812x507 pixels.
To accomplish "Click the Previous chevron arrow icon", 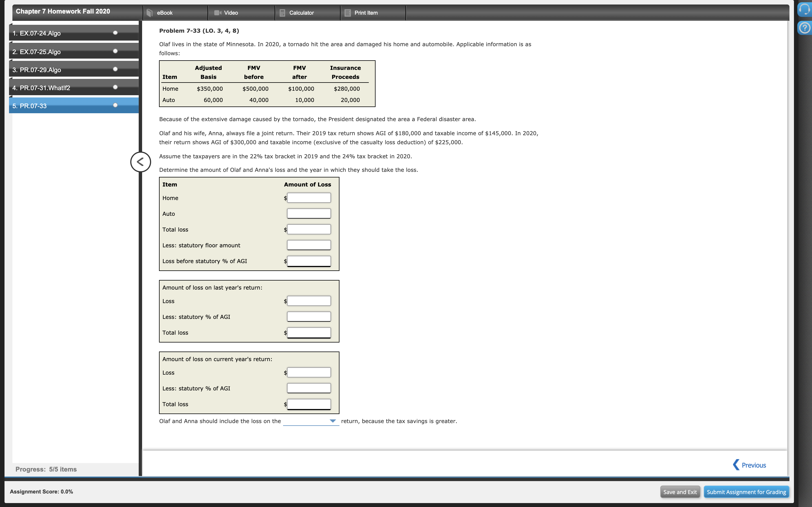I will tap(736, 465).
